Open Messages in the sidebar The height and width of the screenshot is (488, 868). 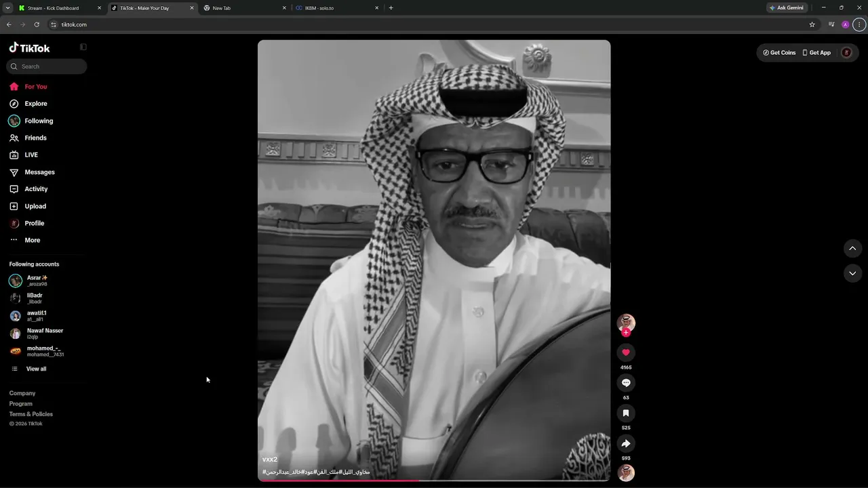(x=32, y=172)
